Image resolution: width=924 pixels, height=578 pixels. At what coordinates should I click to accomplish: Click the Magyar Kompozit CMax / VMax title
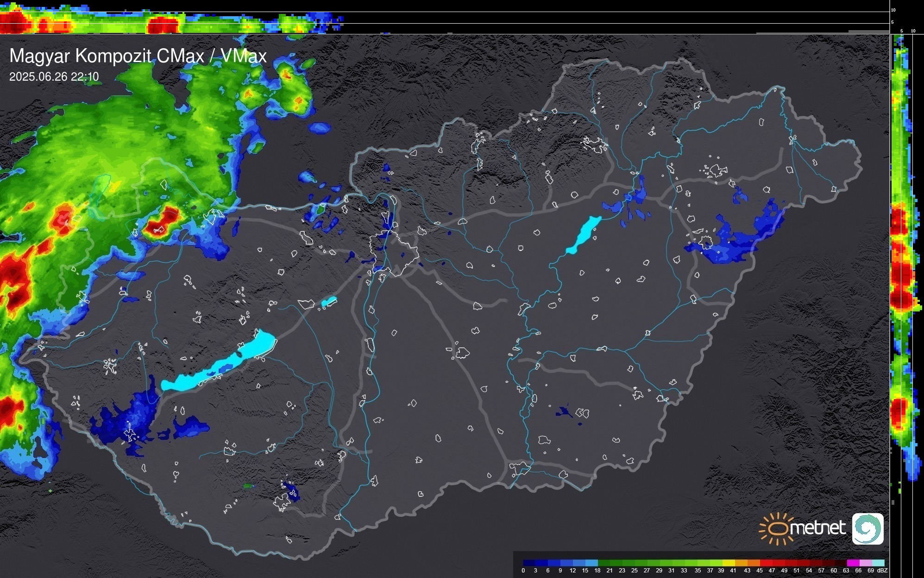tap(138, 56)
